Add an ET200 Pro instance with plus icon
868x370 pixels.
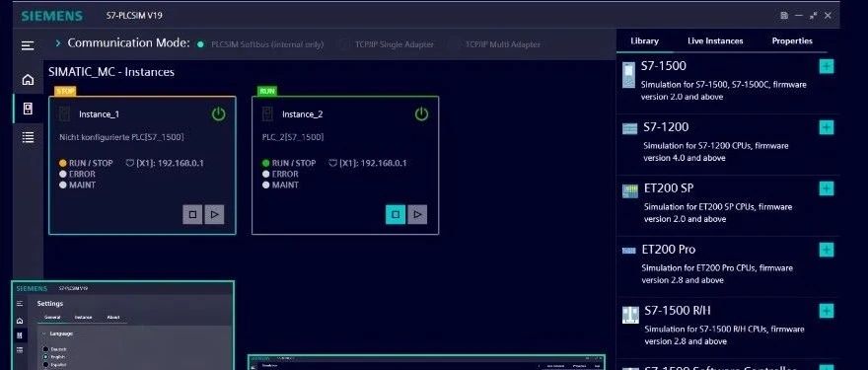[826, 250]
